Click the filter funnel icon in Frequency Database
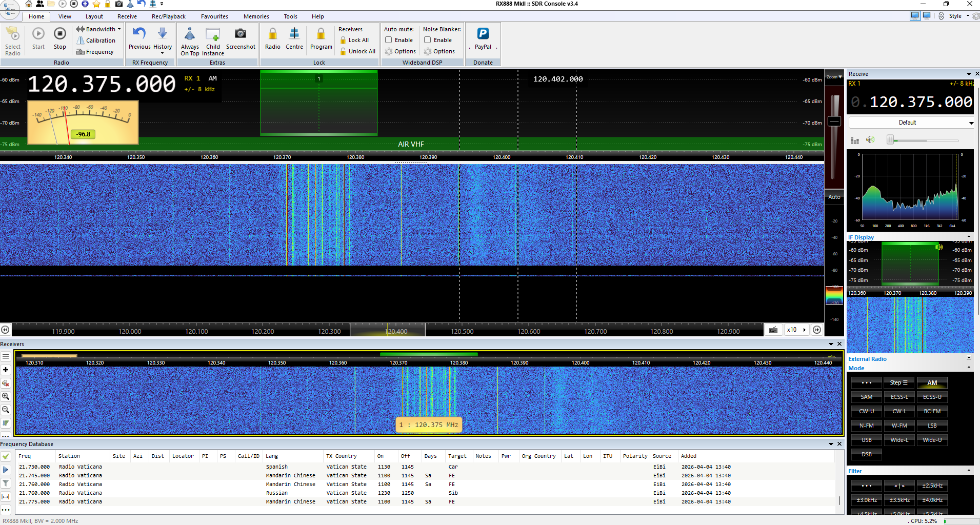The width and height of the screenshot is (980, 525). tap(6, 483)
